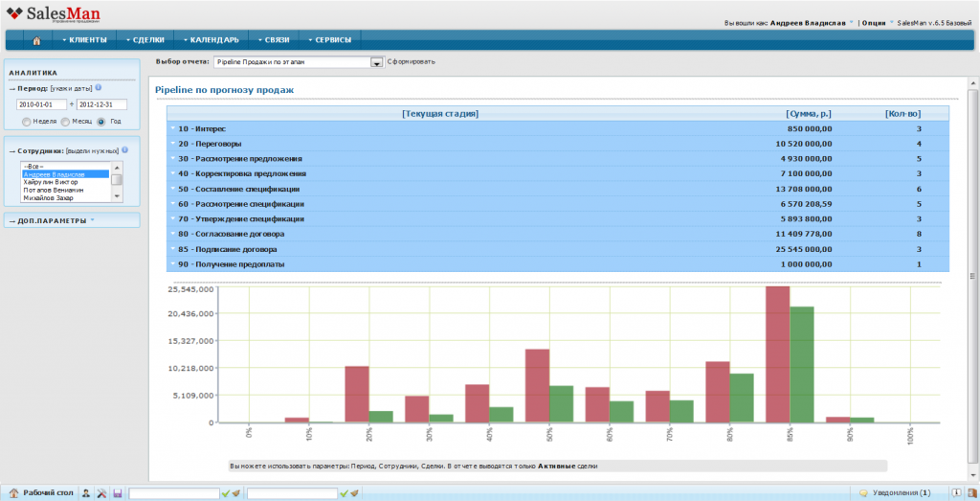Click the period start date field 2010-01-01

coord(42,104)
